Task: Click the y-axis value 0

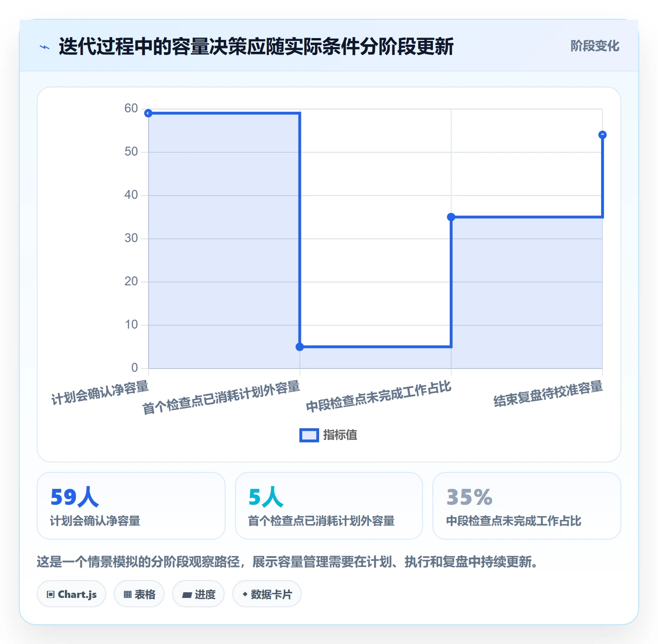Action: pyautogui.click(x=134, y=368)
